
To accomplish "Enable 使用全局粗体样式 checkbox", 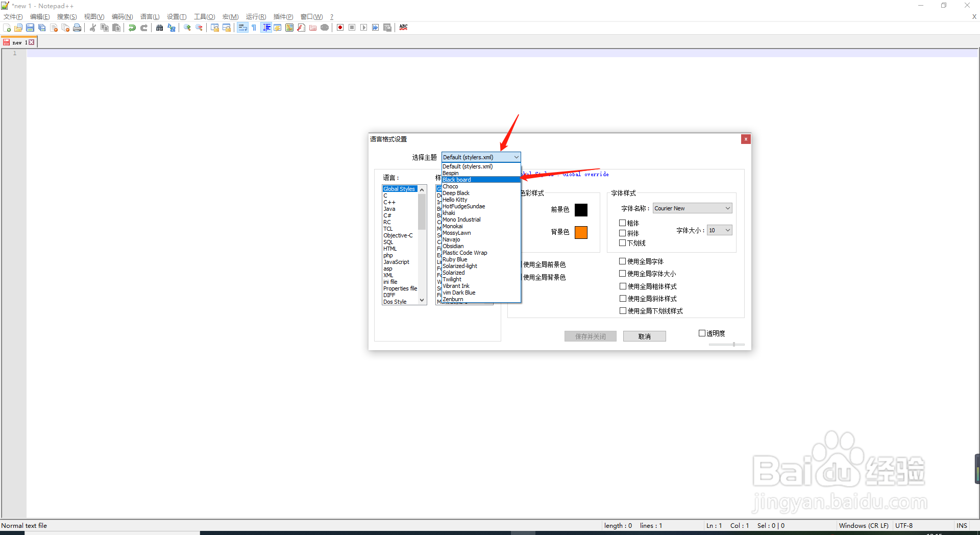I will point(623,286).
